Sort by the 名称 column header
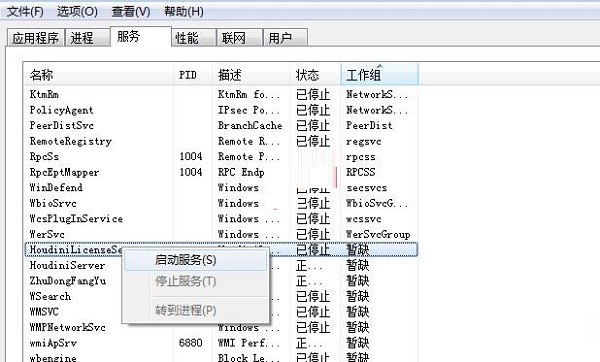The image size is (600, 362). pos(99,75)
